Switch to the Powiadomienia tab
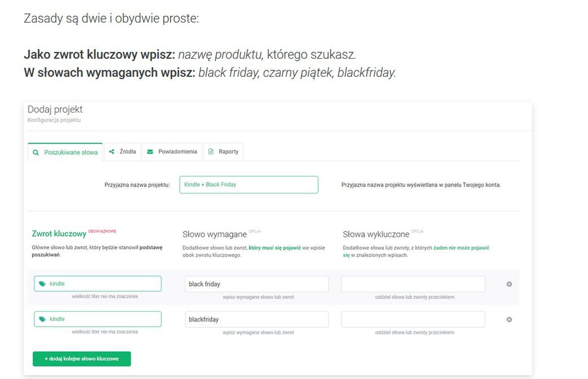The width and height of the screenshot is (588, 379). pos(172,152)
